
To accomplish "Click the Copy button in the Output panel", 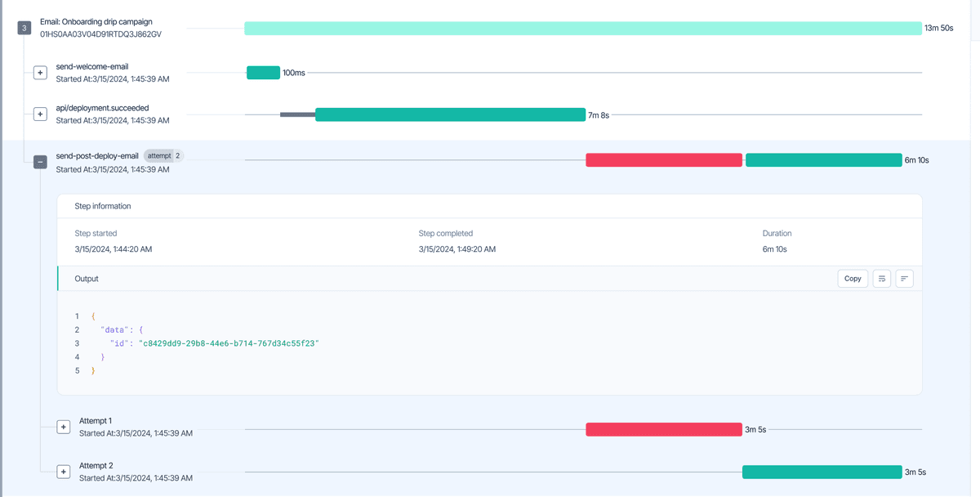I will coord(853,278).
